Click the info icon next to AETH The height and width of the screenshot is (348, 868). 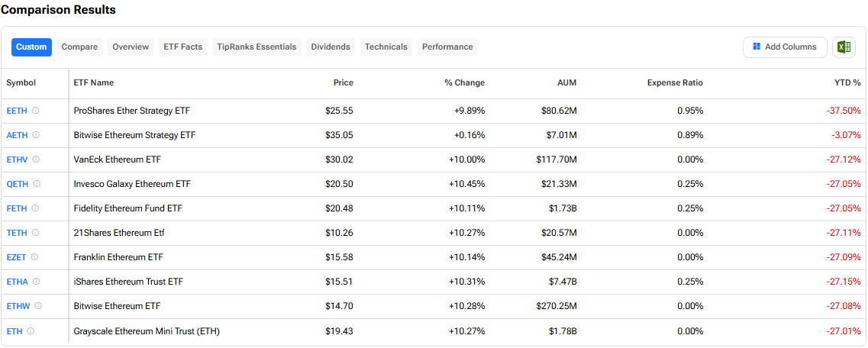[36, 135]
